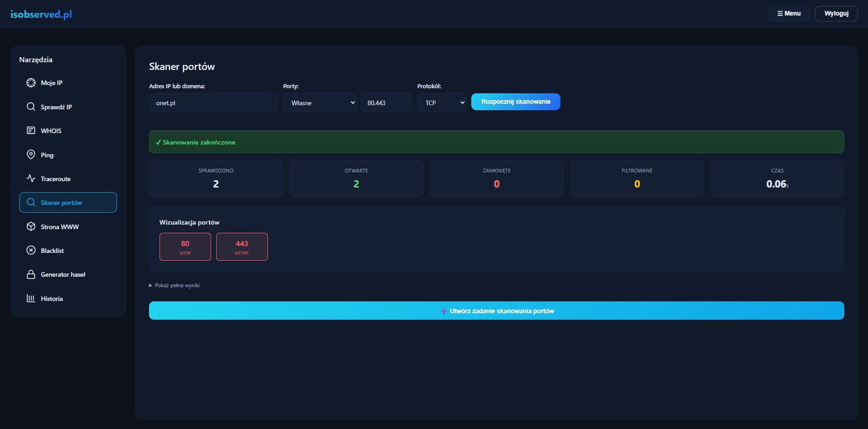
Task: Click the Skaner portów page title
Action: pyautogui.click(x=182, y=67)
